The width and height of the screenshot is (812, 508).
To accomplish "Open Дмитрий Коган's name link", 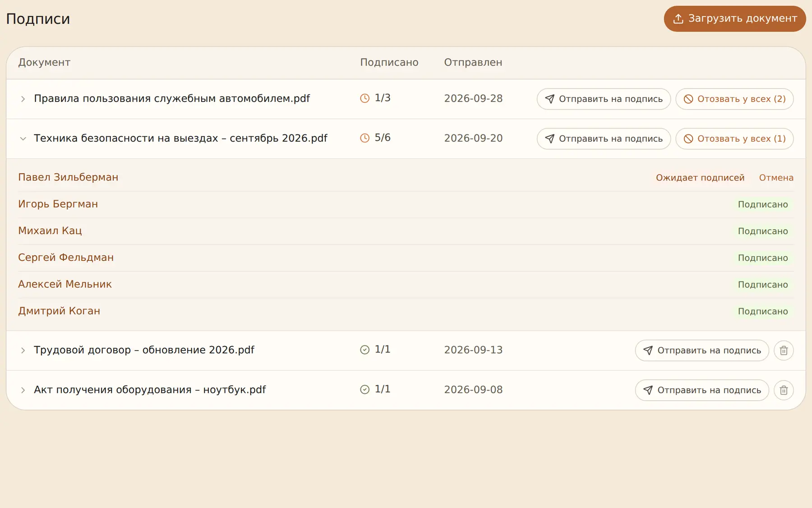I will coord(59,311).
